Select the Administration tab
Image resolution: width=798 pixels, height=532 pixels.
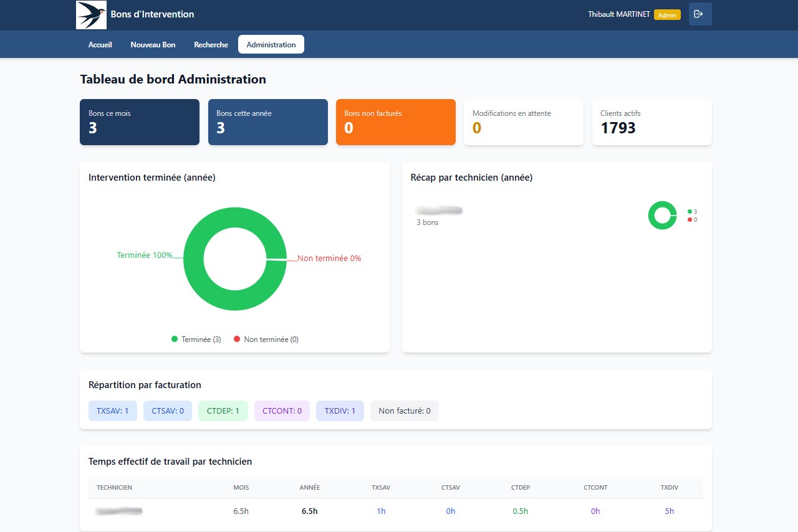pos(271,45)
